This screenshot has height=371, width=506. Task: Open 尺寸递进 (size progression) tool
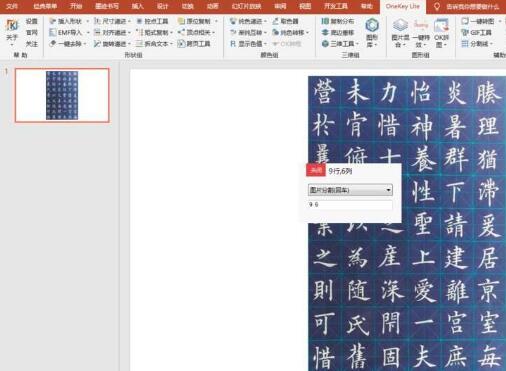click(110, 21)
